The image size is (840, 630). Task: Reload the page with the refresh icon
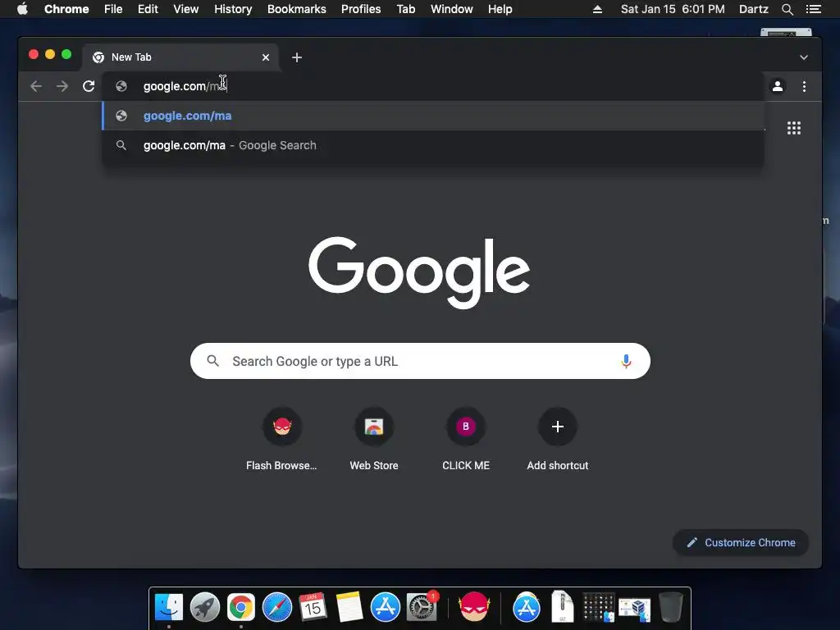89,86
